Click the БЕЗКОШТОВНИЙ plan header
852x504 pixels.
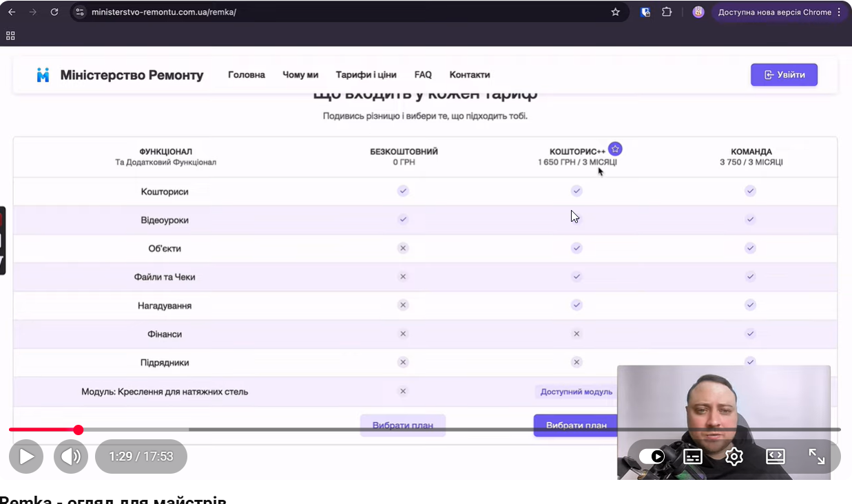[x=404, y=151]
